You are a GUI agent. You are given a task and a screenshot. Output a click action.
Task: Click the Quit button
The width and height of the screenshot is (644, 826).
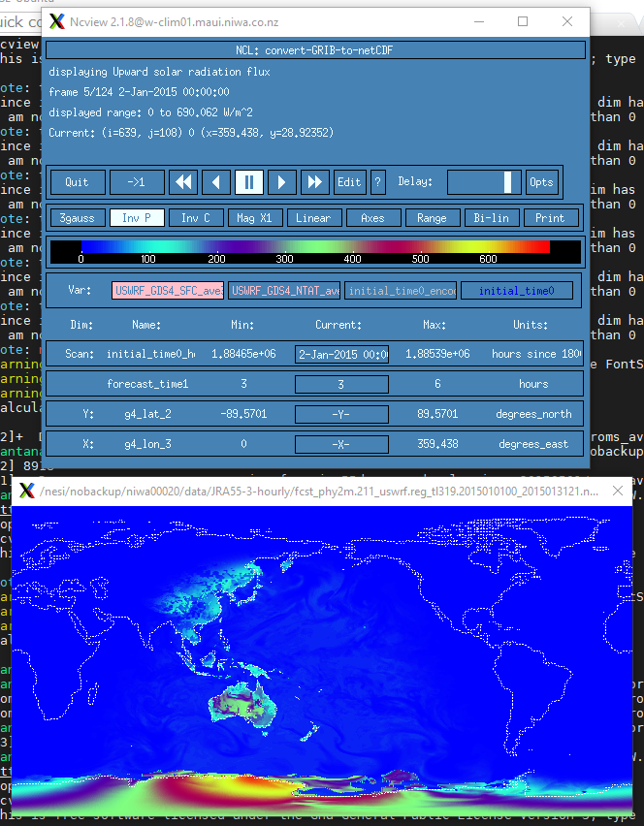point(78,182)
